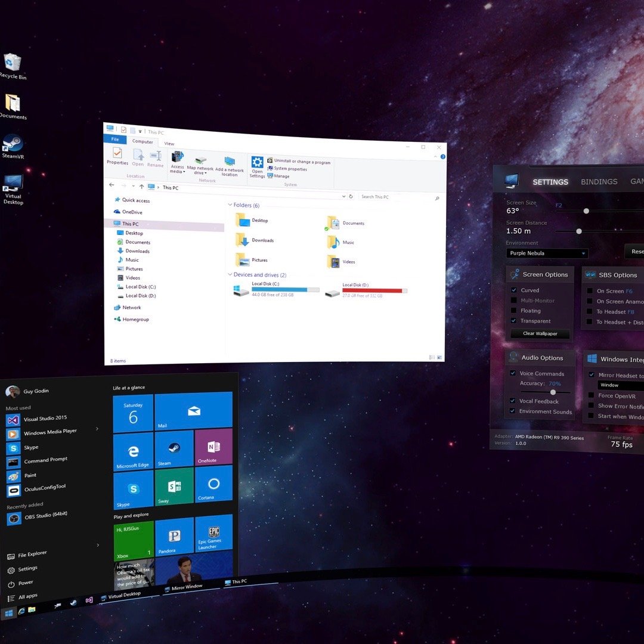The width and height of the screenshot is (644, 644).
Task: Toggle SBS On Screen F6 checkbox
Action: click(x=589, y=290)
